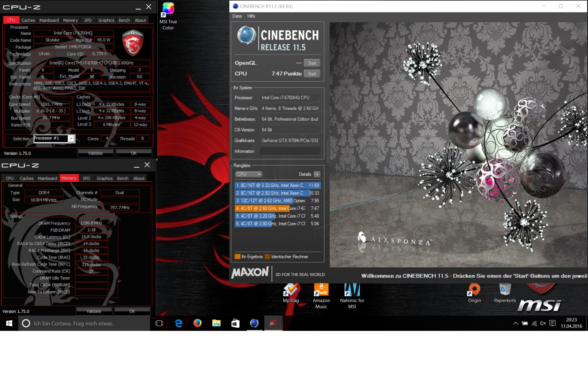
Task: Switch to Mainboard tab in top CPU-Z
Action: [x=49, y=20]
